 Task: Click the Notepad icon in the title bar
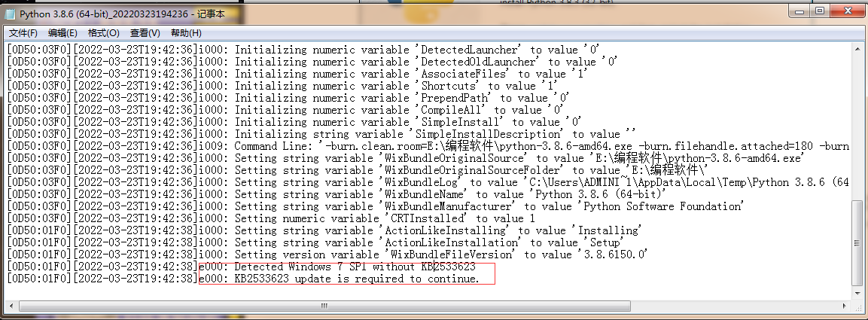coord(11,14)
